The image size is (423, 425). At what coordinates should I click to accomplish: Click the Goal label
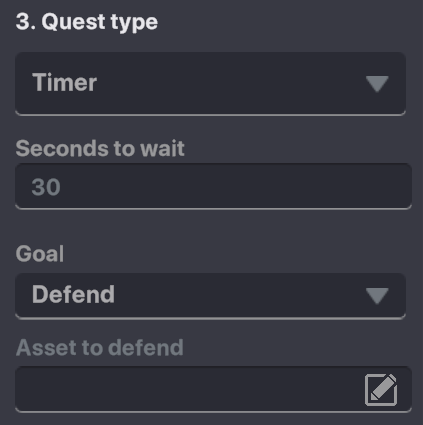tap(40, 254)
